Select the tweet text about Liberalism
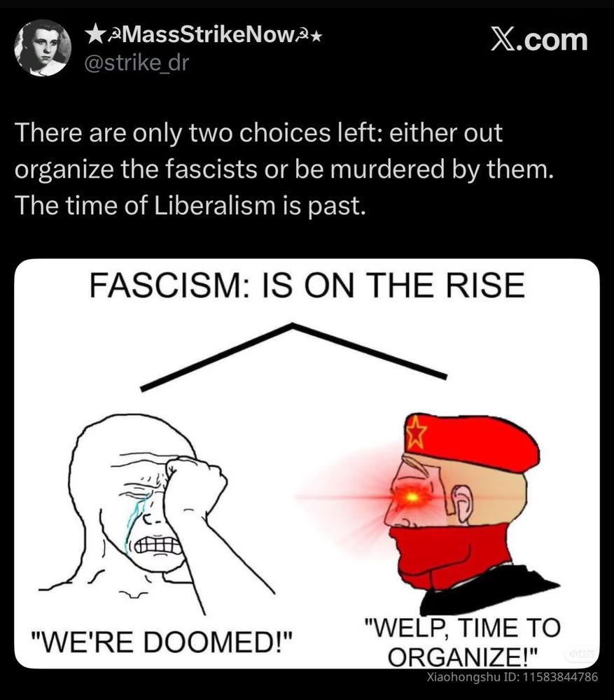This screenshot has height=700, width=614. click(284, 169)
